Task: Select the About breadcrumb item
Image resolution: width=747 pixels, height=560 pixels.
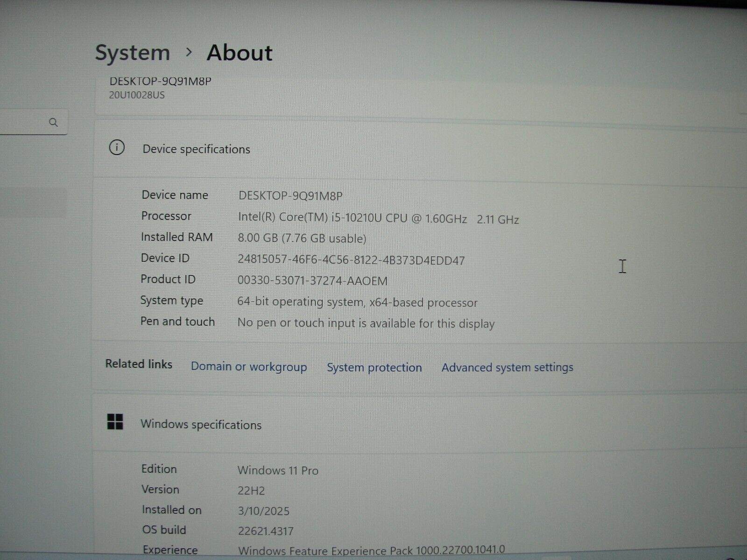Action: click(240, 52)
